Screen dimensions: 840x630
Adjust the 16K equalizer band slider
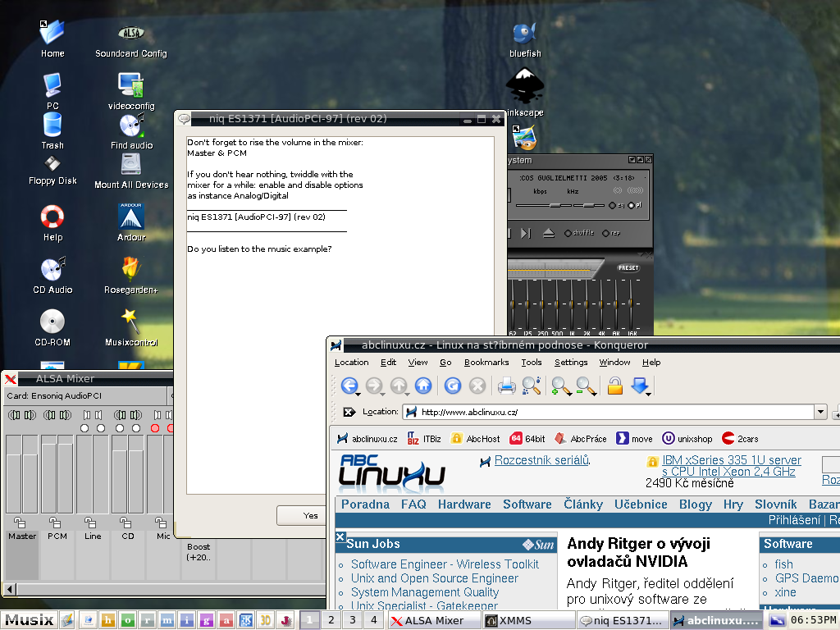631,303
